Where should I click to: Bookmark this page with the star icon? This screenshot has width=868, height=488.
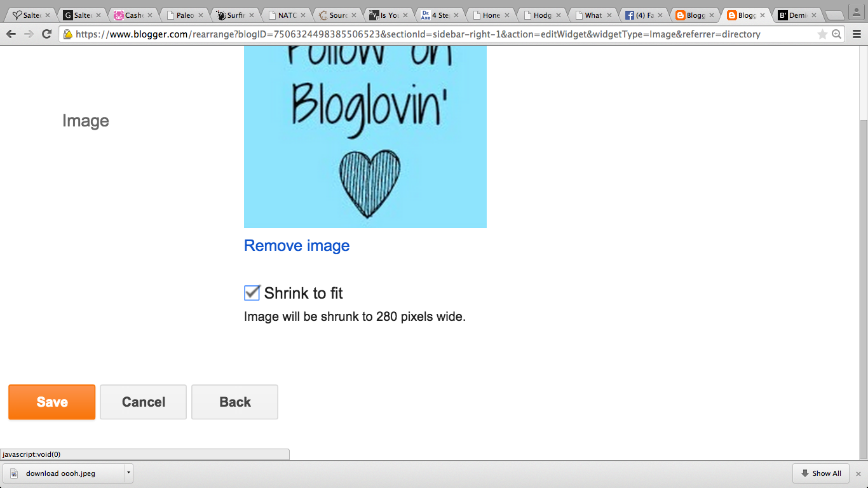pyautogui.click(x=823, y=34)
